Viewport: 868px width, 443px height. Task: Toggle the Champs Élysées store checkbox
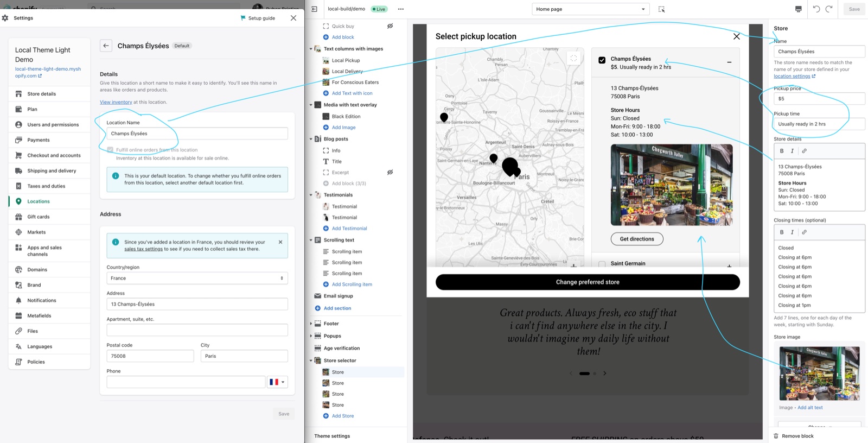pyautogui.click(x=602, y=60)
